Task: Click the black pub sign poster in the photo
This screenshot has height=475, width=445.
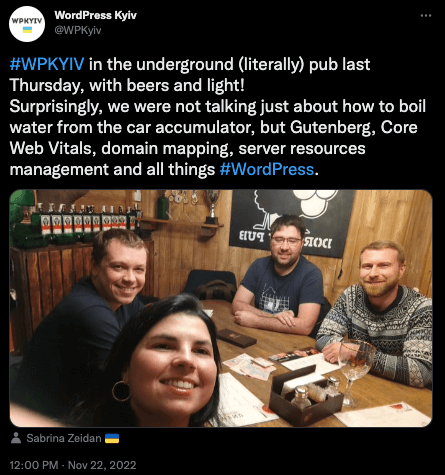Action: [x=291, y=223]
